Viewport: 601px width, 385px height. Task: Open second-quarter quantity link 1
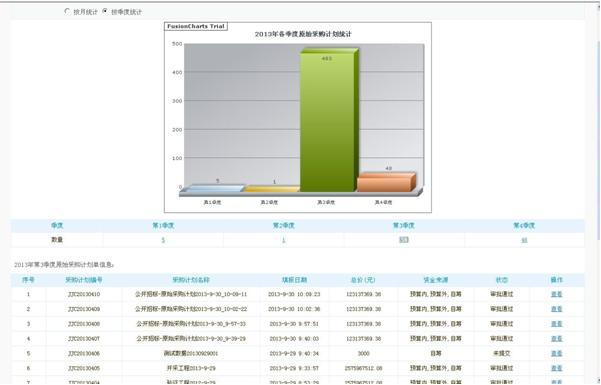[284, 240]
